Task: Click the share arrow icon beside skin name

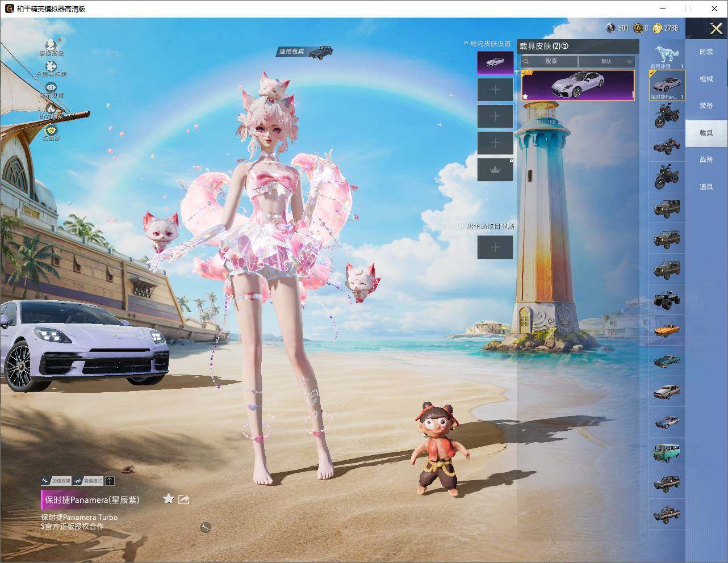Action: (184, 499)
